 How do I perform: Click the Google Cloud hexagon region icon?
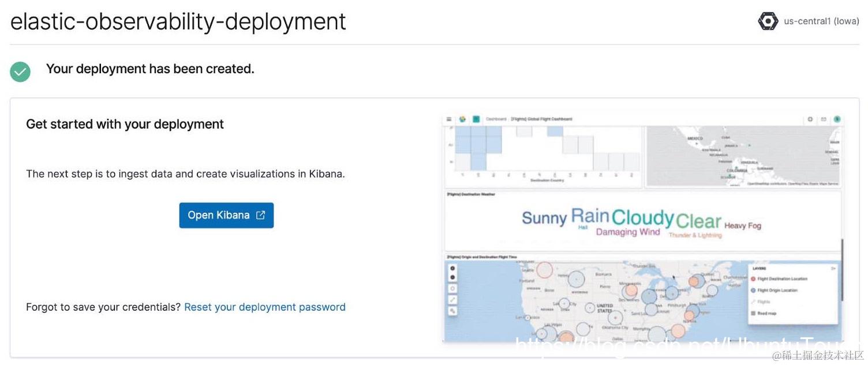pyautogui.click(x=768, y=21)
